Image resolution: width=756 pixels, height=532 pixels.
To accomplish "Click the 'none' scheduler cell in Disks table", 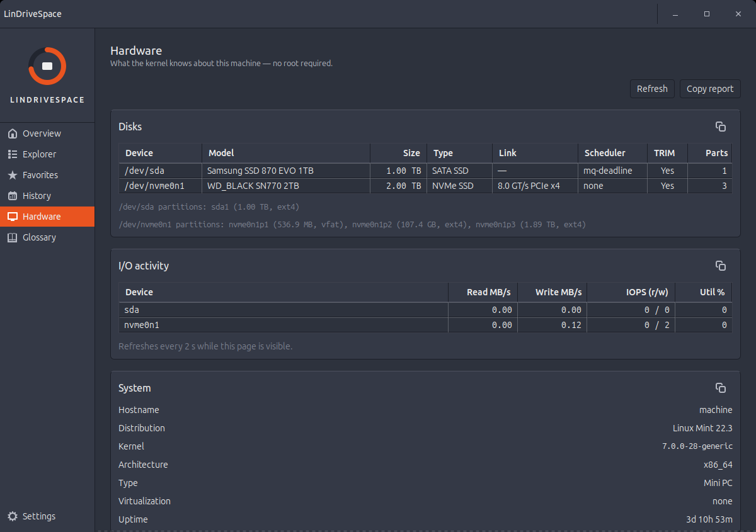I will (612, 186).
